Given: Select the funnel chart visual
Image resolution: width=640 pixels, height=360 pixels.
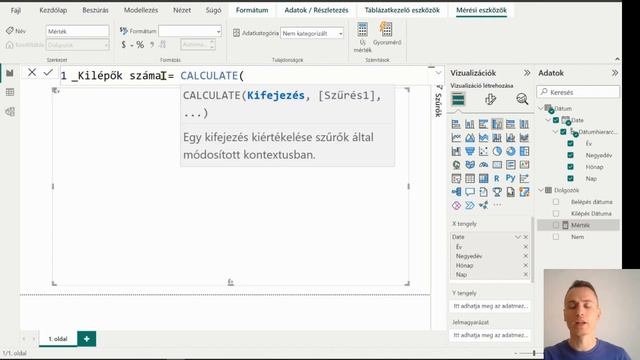Looking at the screenshot, I should [x=470, y=151].
